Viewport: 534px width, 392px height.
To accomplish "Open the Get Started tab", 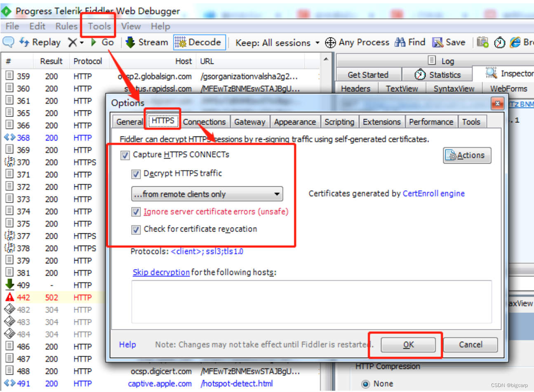I will [x=368, y=75].
